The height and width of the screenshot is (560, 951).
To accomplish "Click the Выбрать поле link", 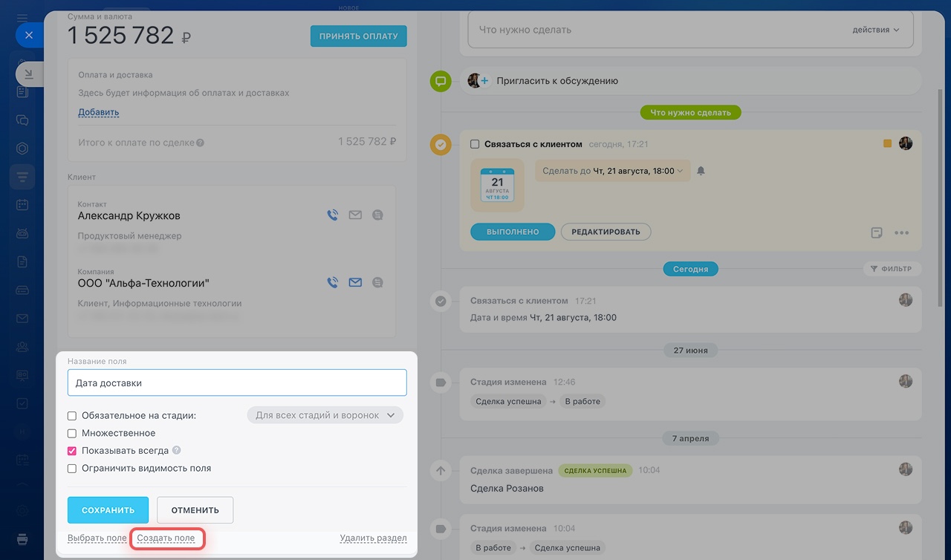I will click(x=97, y=538).
